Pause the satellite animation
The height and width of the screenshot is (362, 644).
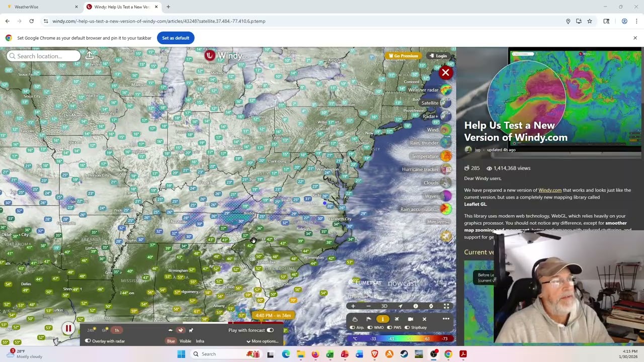pyautogui.click(x=68, y=328)
